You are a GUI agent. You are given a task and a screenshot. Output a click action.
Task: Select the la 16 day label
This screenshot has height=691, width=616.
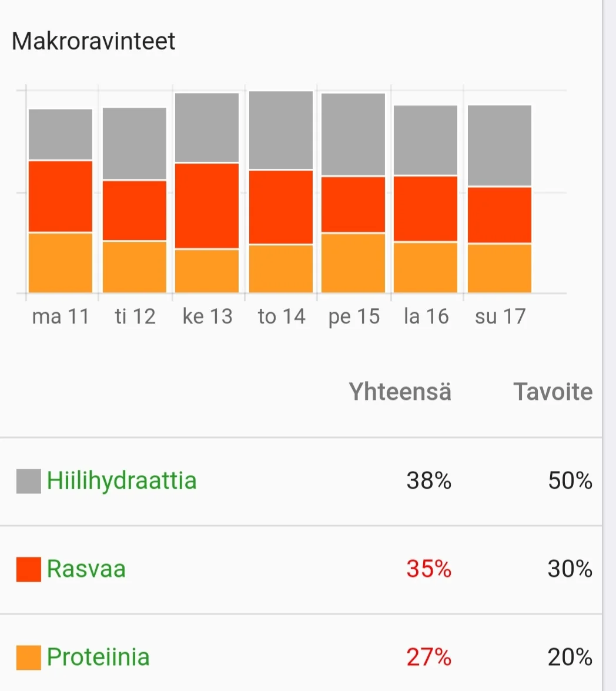click(426, 316)
